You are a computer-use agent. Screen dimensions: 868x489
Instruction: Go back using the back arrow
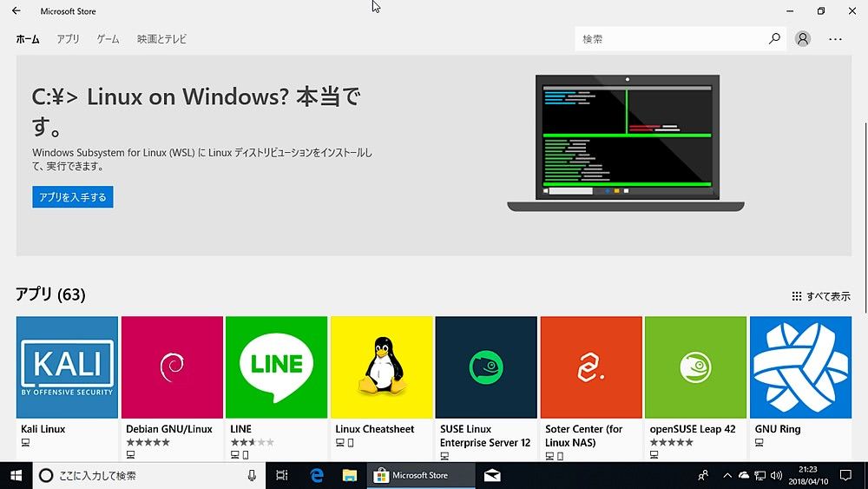[x=16, y=10]
